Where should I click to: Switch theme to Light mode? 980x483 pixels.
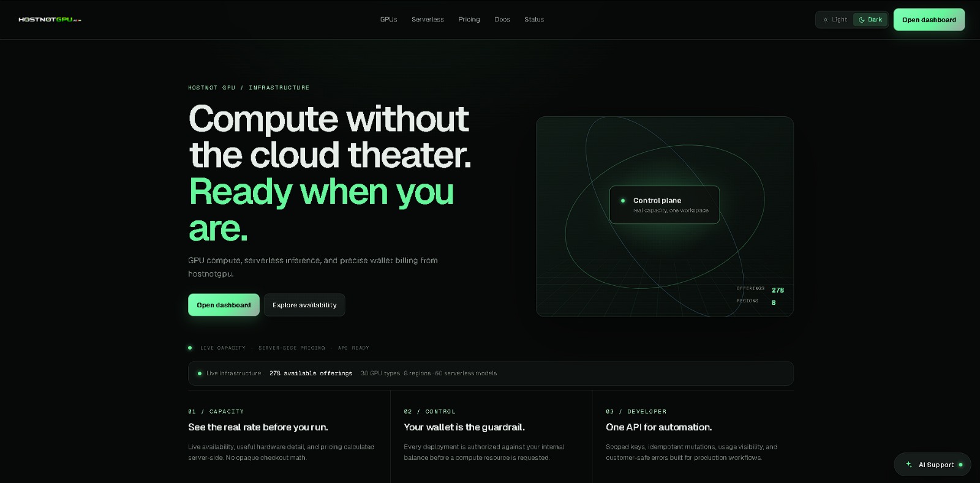(x=835, y=20)
